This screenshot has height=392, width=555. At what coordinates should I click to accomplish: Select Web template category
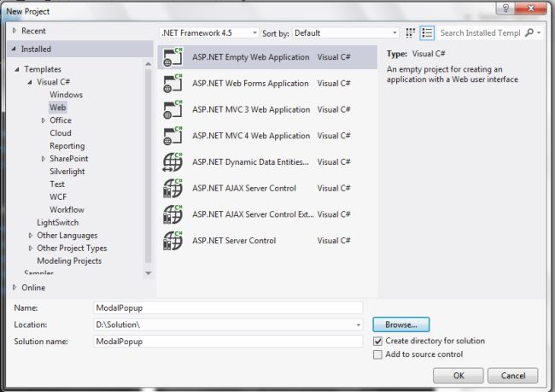(x=58, y=108)
